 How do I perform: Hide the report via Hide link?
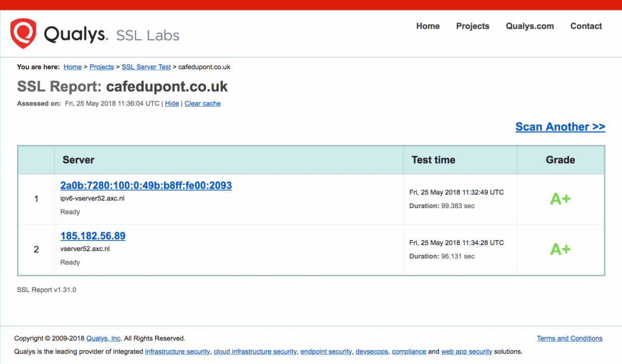click(172, 104)
